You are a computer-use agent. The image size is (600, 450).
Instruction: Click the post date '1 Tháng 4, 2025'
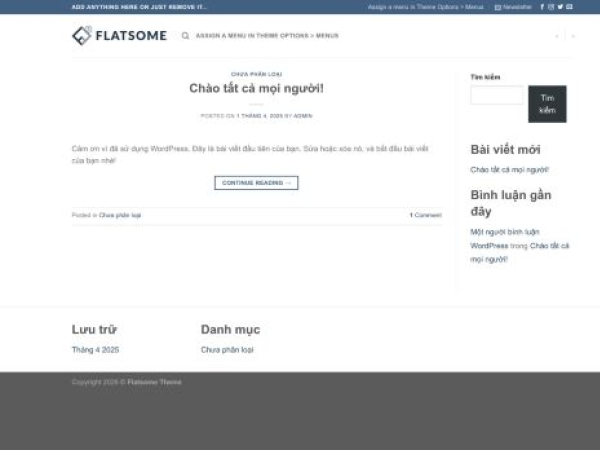click(259, 116)
